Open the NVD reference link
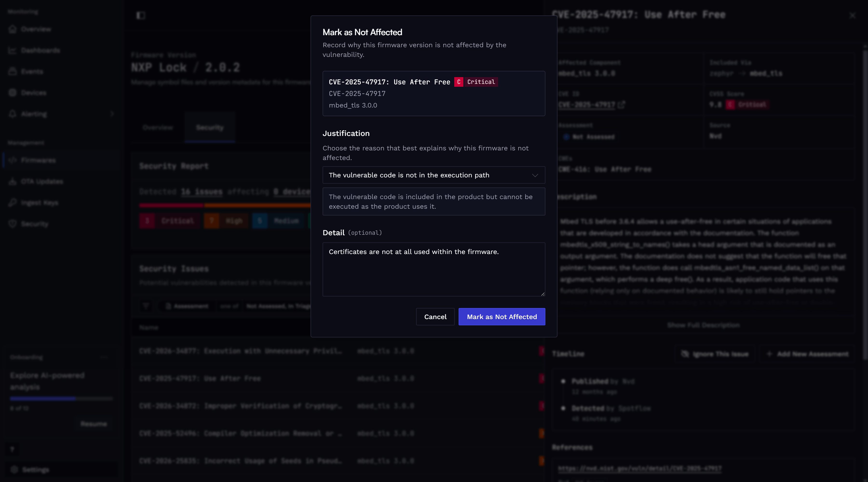 (639, 469)
